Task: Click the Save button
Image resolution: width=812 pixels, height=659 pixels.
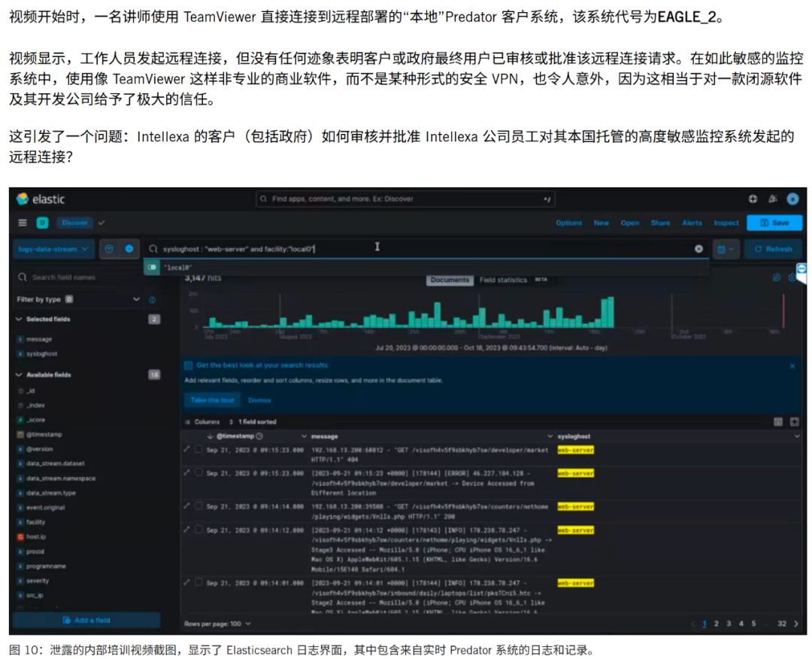Action: click(x=774, y=223)
